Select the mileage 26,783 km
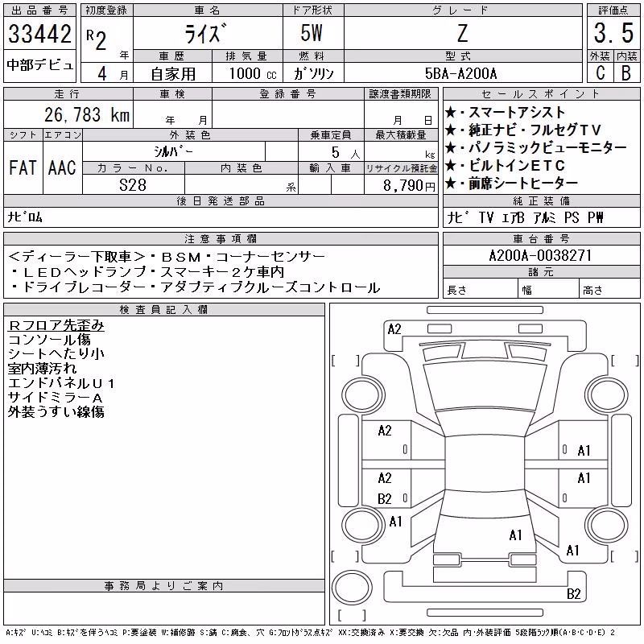The image size is (644, 644). 87,114
